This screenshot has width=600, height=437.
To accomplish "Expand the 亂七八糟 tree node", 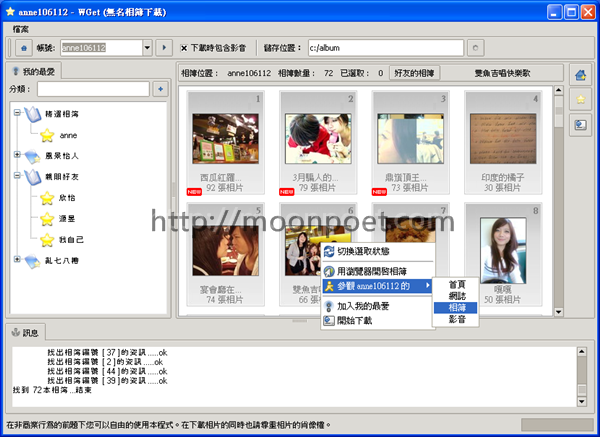I will 17,259.
